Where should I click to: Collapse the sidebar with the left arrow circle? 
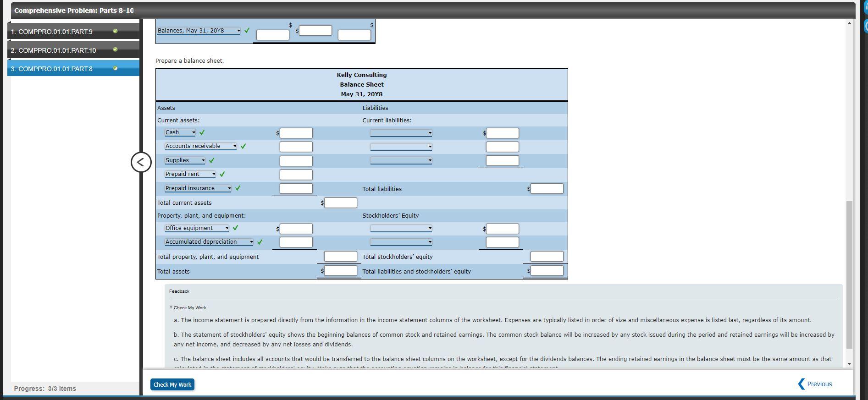pos(141,162)
